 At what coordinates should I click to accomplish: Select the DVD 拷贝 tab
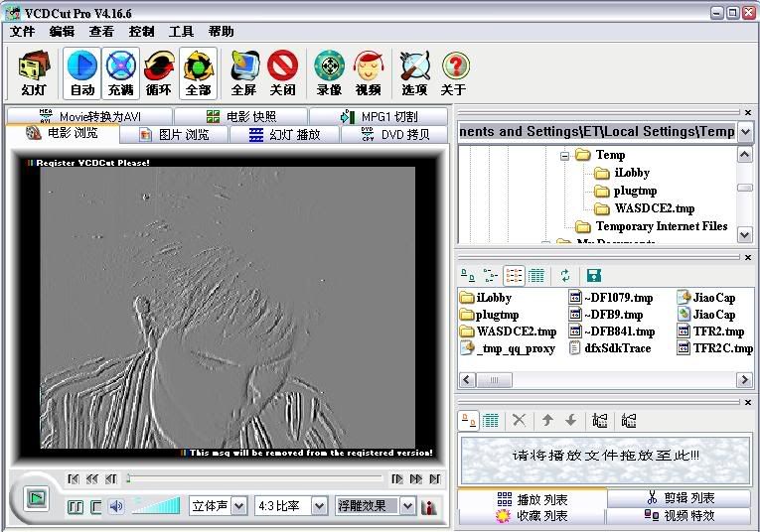pyautogui.click(x=395, y=134)
